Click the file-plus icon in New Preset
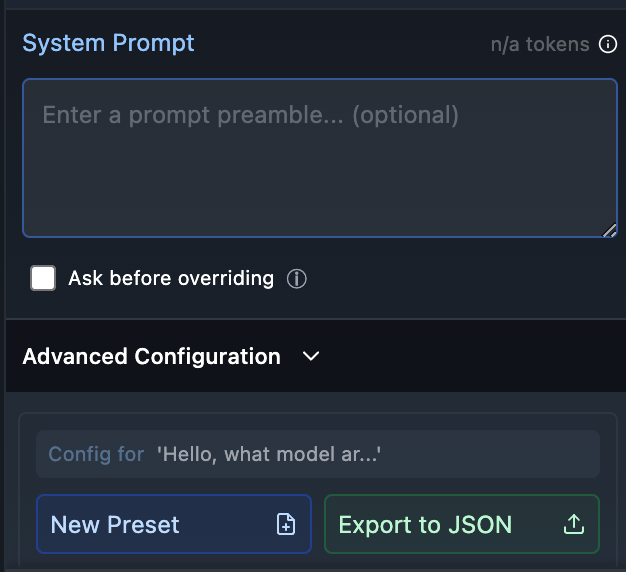The image size is (626, 572). (286, 524)
